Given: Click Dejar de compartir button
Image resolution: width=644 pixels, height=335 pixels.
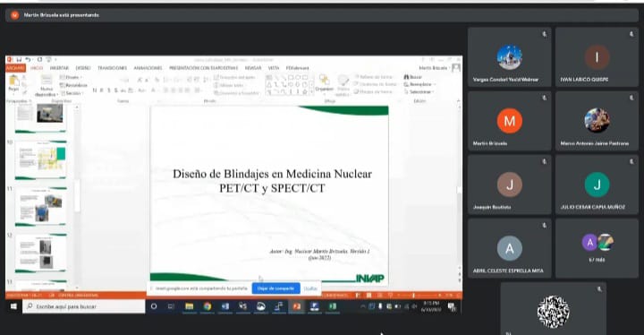Looking at the screenshot, I should click(x=275, y=288).
